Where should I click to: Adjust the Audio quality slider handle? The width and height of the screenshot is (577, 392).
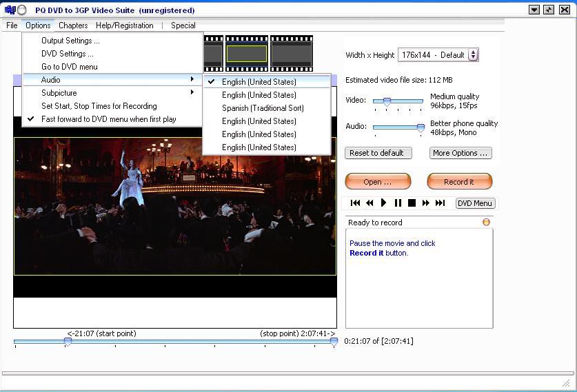tap(421, 127)
